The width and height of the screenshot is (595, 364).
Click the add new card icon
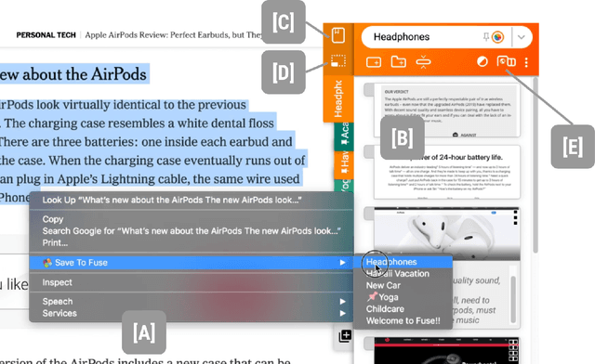point(374,62)
